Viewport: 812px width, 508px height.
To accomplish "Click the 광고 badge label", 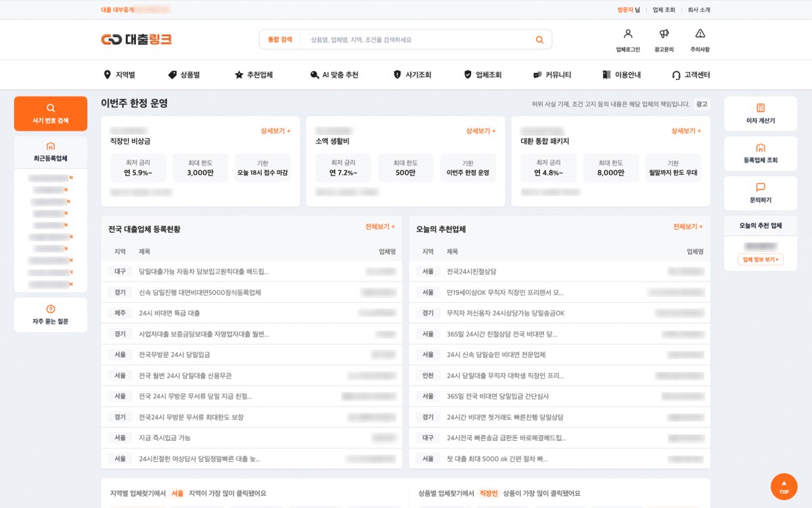I will click(702, 104).
